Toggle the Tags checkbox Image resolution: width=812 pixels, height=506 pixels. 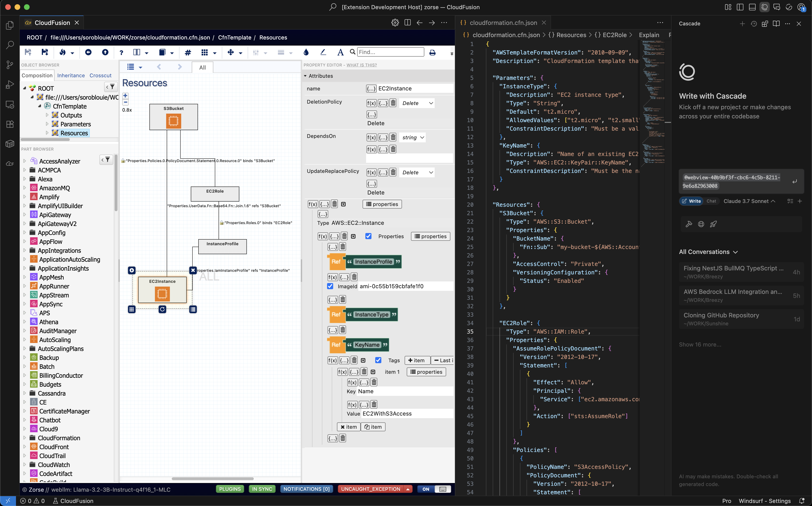point(378,360)
